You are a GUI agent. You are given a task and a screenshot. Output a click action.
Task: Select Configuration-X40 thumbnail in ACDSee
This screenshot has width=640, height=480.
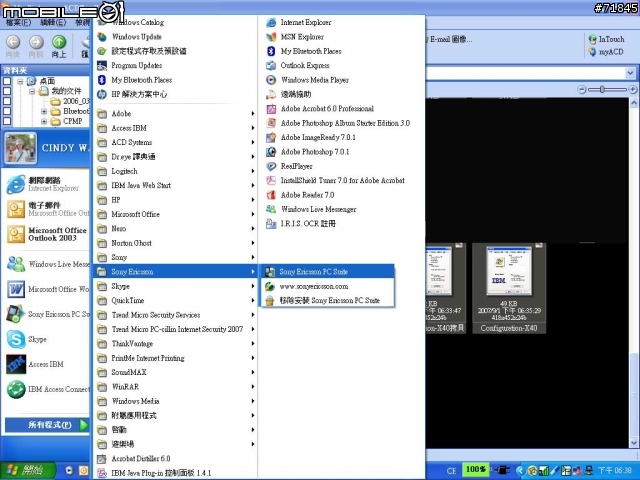pyautogui.click(x=509, y=288)
